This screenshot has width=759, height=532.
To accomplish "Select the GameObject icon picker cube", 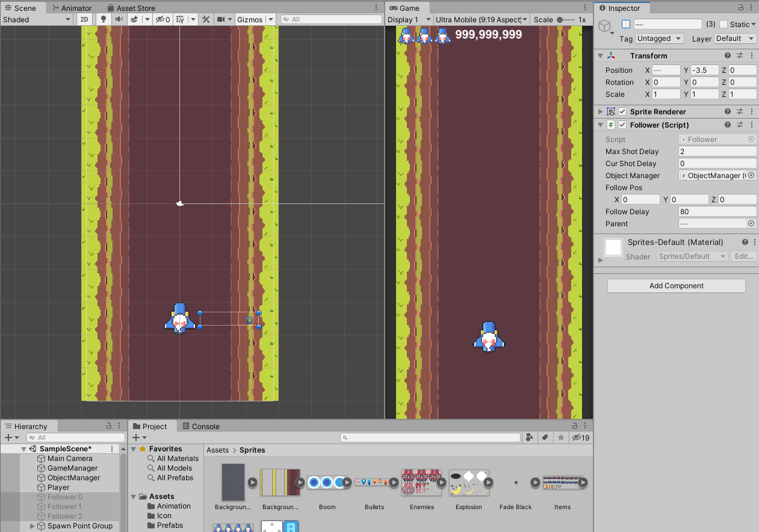I will (606, 26).
